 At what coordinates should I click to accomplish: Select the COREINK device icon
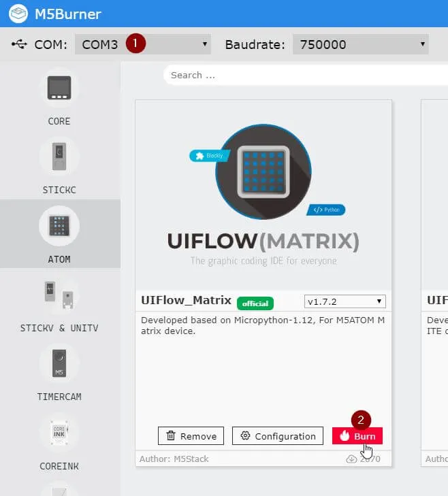59,433
